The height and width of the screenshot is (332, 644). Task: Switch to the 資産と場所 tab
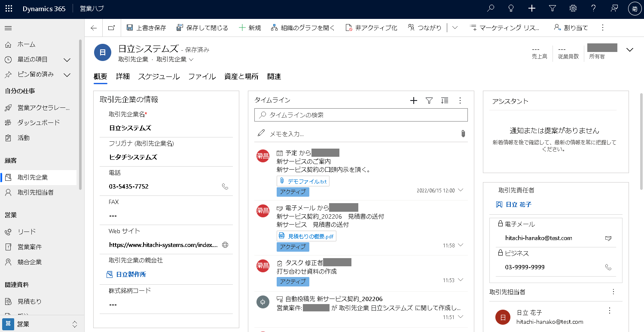241,76
